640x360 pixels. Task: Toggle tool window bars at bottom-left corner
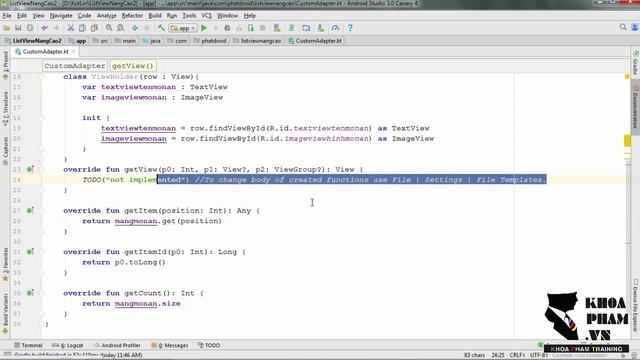click(x=7, y=354)
